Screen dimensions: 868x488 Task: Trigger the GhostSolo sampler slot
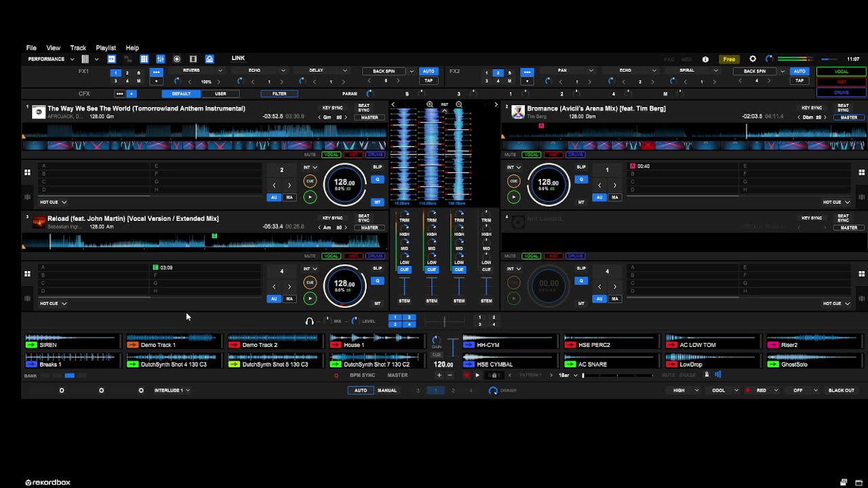coord(814,361)
